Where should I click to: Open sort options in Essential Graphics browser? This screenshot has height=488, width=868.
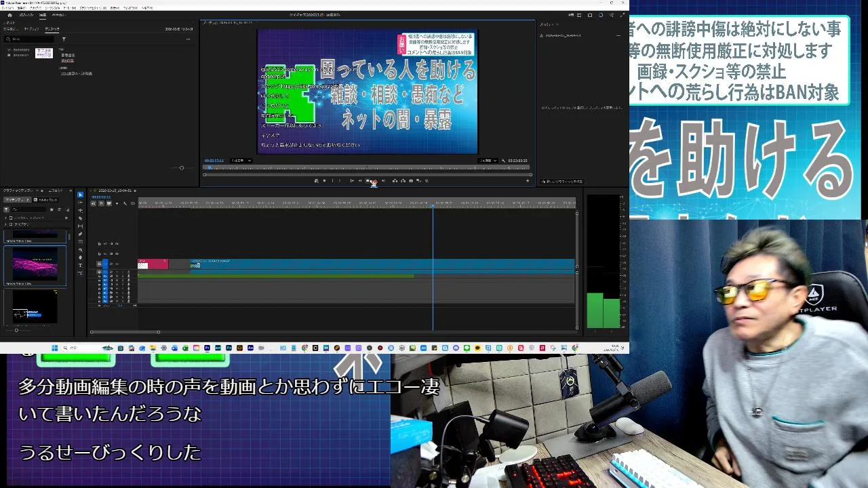(60, 209)
